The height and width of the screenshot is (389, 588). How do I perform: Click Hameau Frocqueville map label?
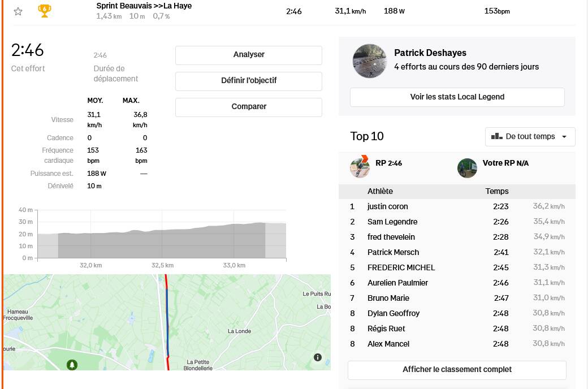click(x=18, y=315)
